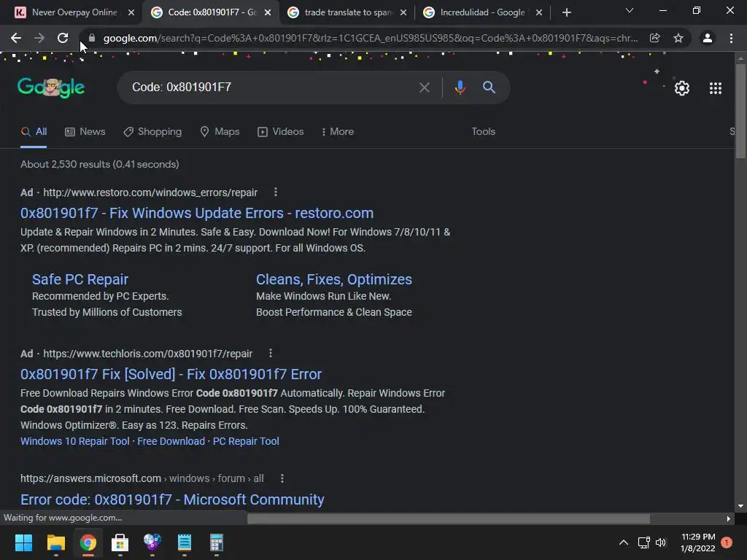The height and width of the screenshot is (560, 747).
Task: Open the search Tools options
Action: tap(483, 131)
